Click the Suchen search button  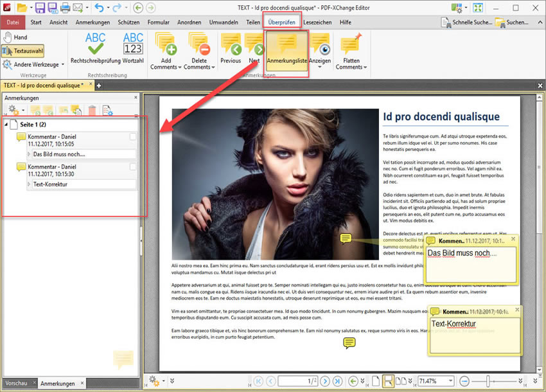coord(512,22)
